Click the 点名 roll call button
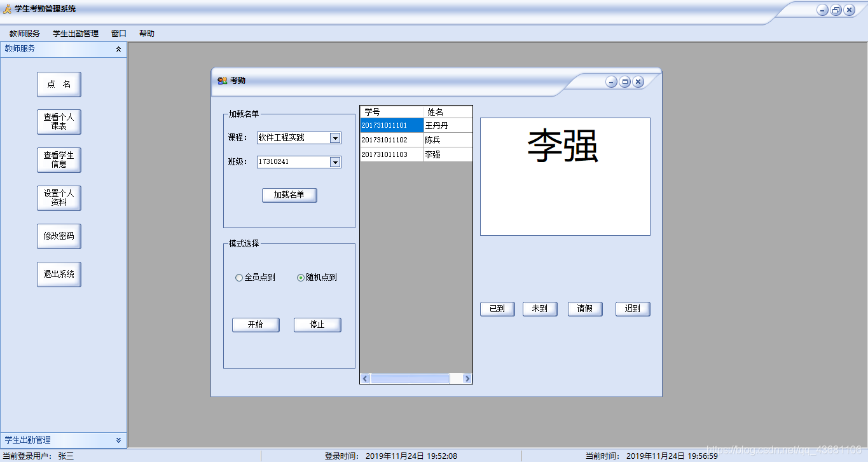Image resolution: width=868 pixels, height=462 pixels. click(x=59, y=84)
